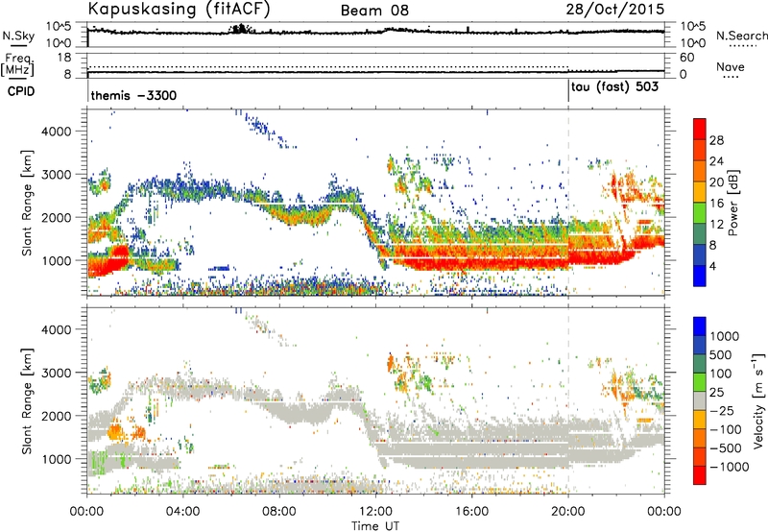Image resolution: width=768 pixels, height=532 pixels.
Task: Click the '3000' tick on velocity panel
Action: pos(56,373)
